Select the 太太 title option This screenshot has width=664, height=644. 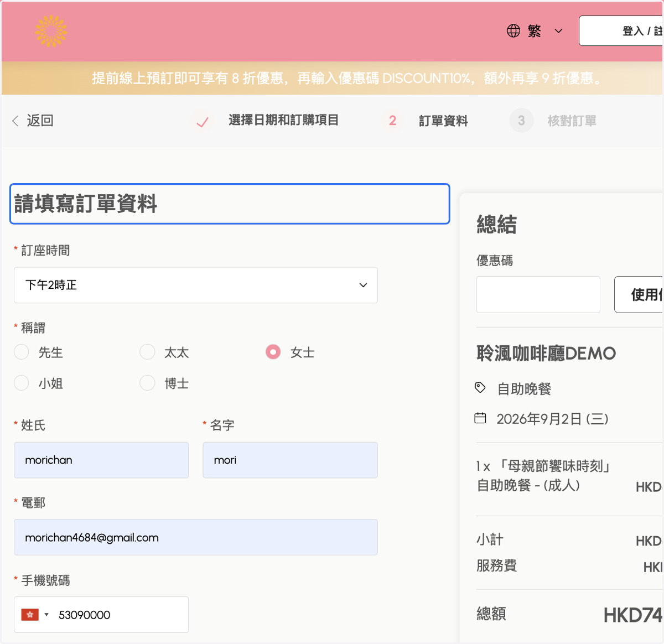click(147, 352)
